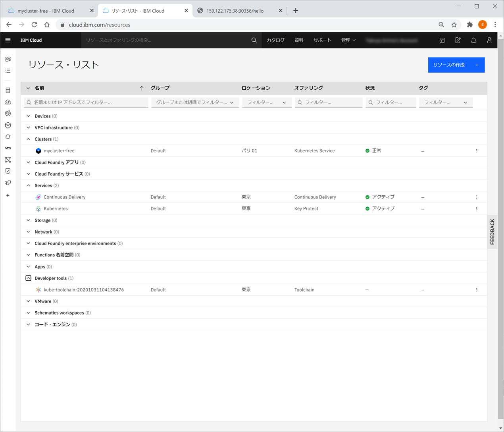Collapse the Services section
Screen dimensions: 504x432
[28, 185]
